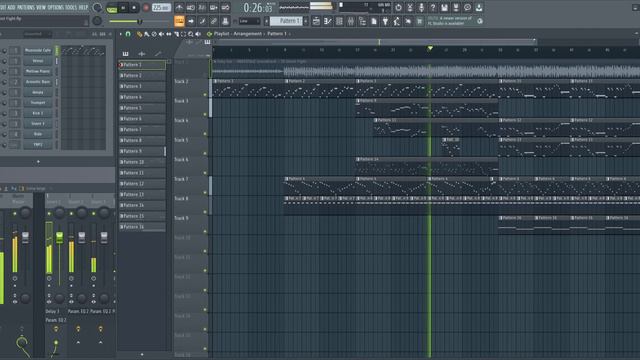
Task: Select Pattern 2 in the picker list
Action: tap(142, 76)
